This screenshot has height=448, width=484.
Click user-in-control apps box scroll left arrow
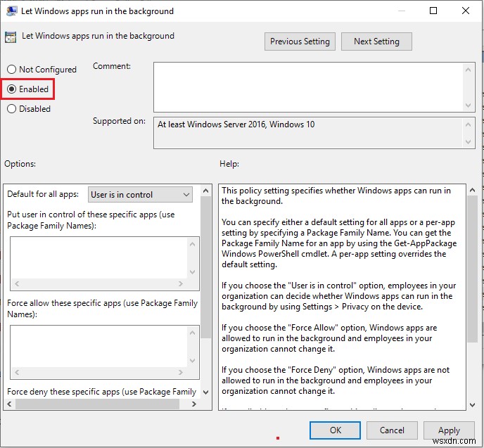17,283
